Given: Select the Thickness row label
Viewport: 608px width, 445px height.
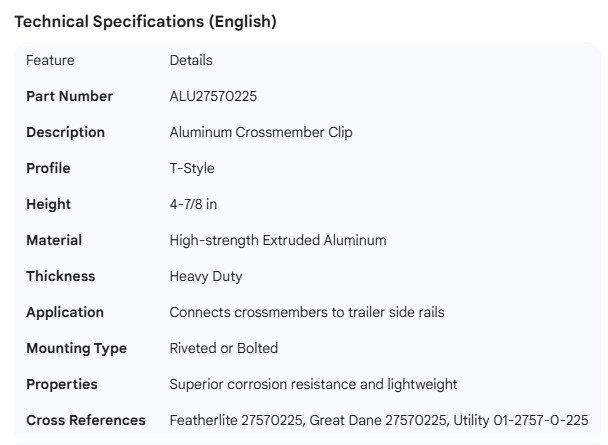Looking at the screenshot, I should tap(60, 276).
